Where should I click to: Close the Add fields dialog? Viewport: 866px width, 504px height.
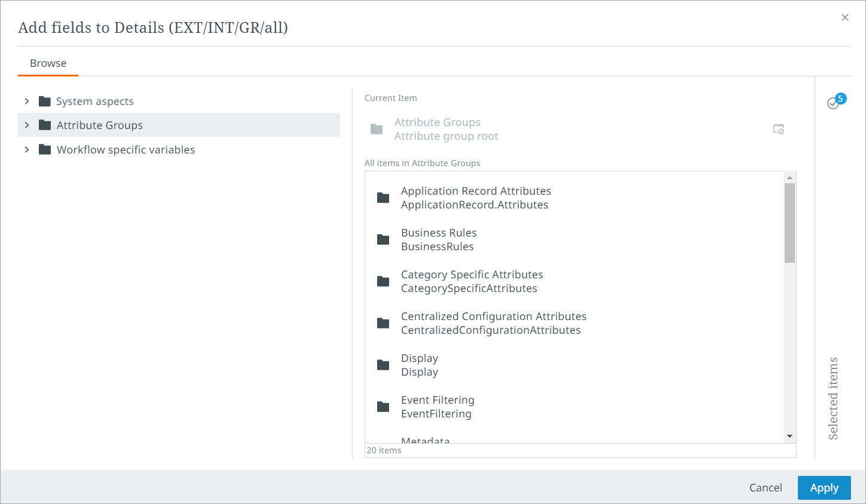844,17
